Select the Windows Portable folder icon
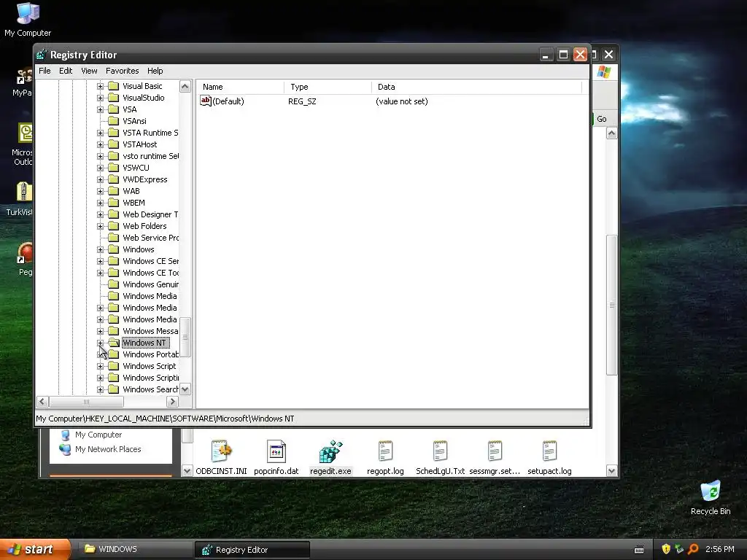 (113, 354)
